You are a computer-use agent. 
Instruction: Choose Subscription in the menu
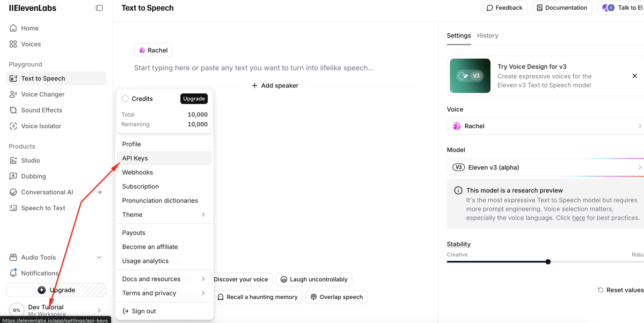(x=164, y=186)
